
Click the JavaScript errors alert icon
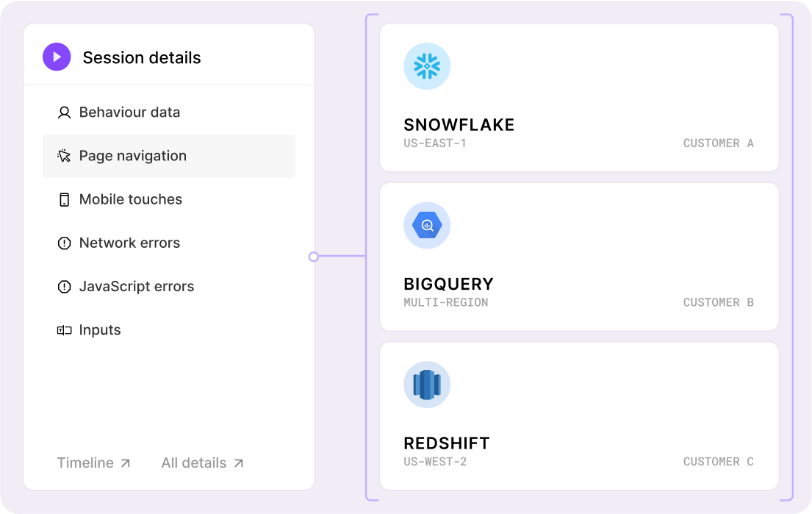[64, 287]
